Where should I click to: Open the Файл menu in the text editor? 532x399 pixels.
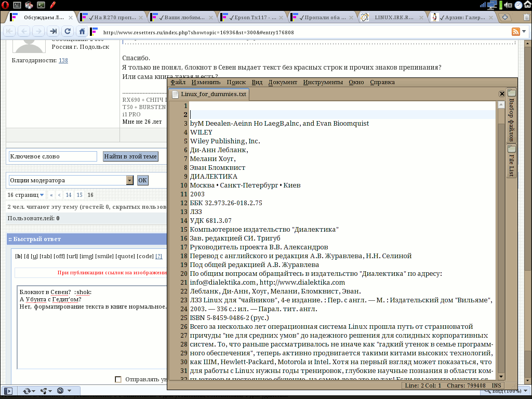point(178,82)
